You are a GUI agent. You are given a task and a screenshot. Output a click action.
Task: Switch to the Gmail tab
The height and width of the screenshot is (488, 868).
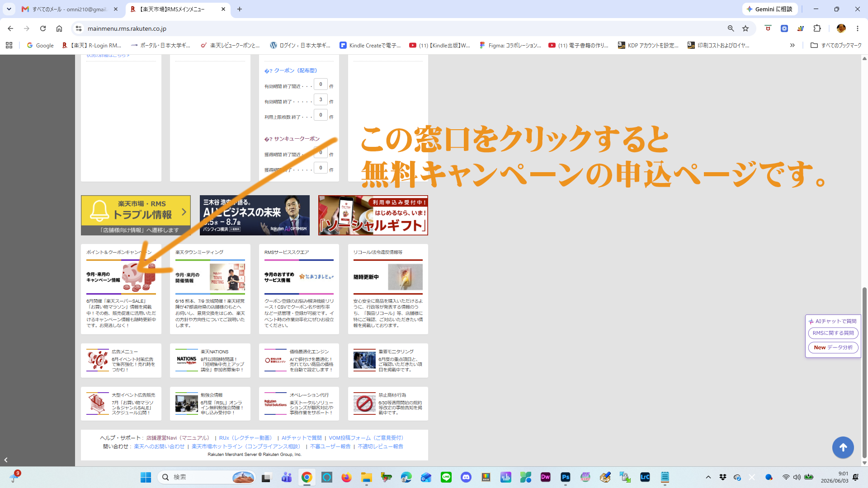point(70,9)
